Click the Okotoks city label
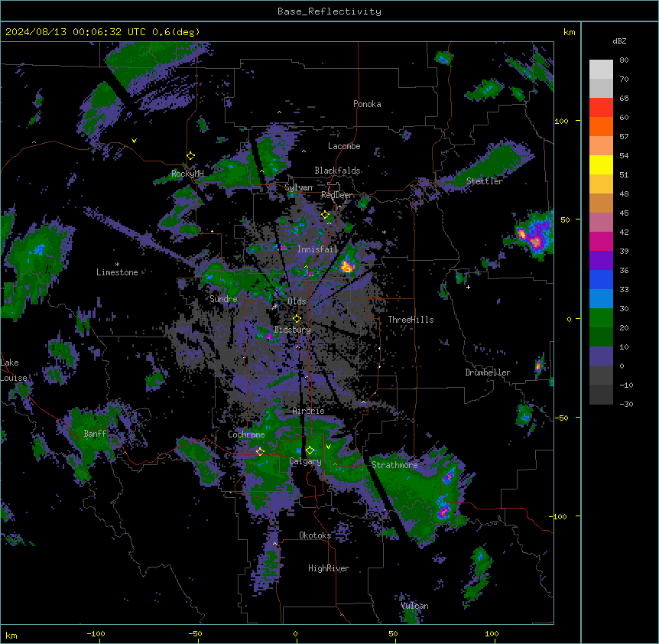This screenshot has width=659, height=644. 315,535
